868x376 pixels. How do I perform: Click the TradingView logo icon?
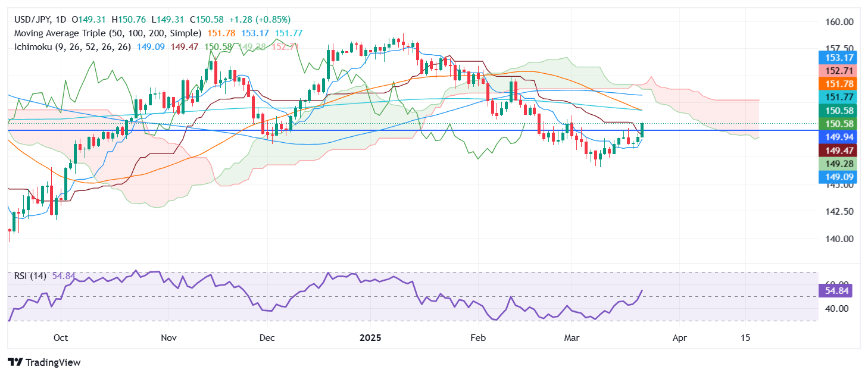[15, 362]
